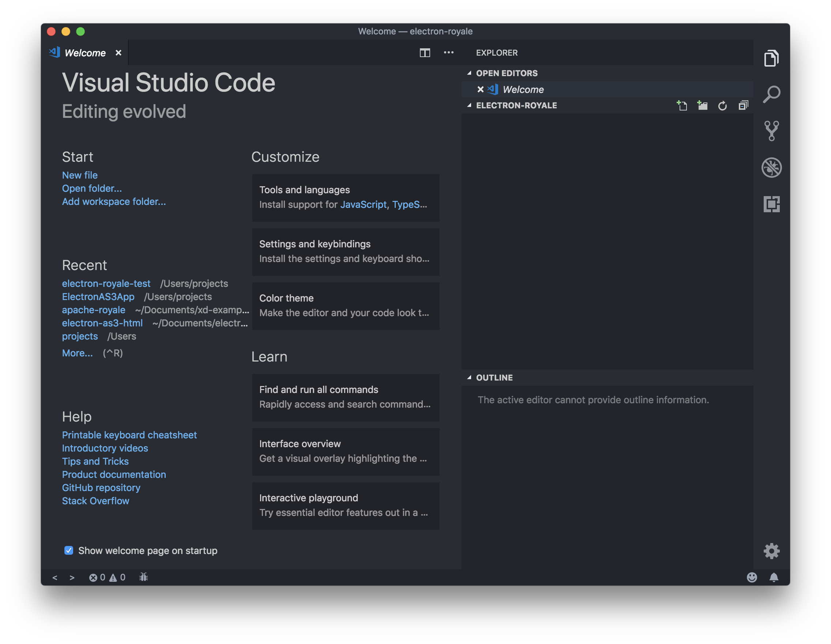Collapse all folders in explorer
Screen dimensions: 831x644
click(743, 105)
